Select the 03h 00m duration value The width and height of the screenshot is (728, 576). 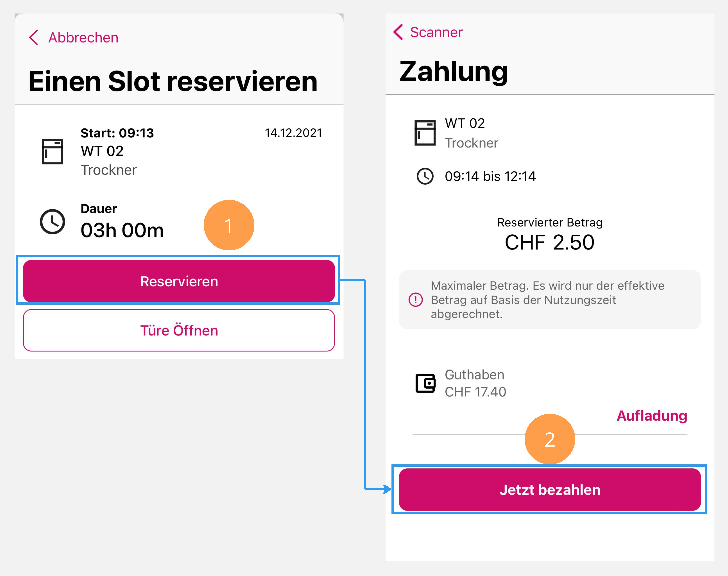(x=122, y=230)
